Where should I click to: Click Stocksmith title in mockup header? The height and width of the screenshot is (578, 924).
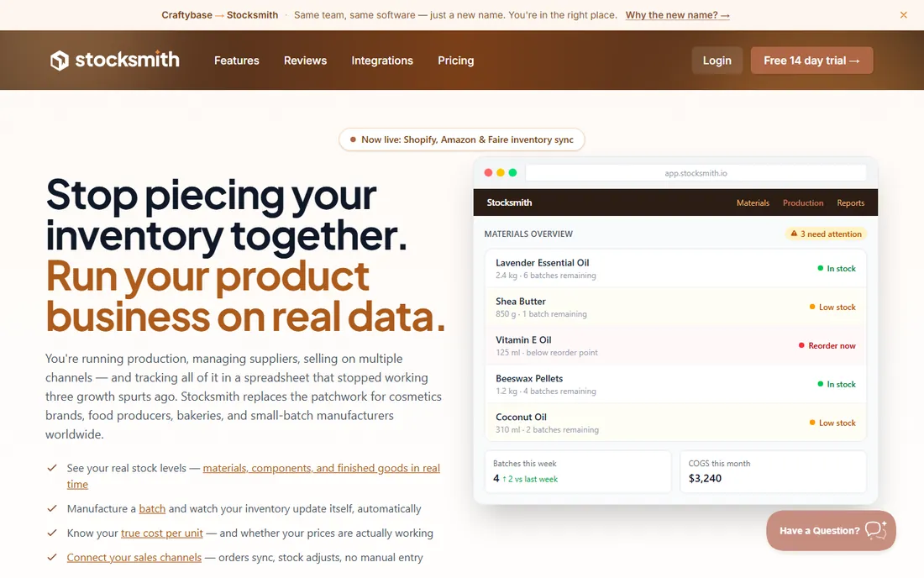click(x=509, y=202)
